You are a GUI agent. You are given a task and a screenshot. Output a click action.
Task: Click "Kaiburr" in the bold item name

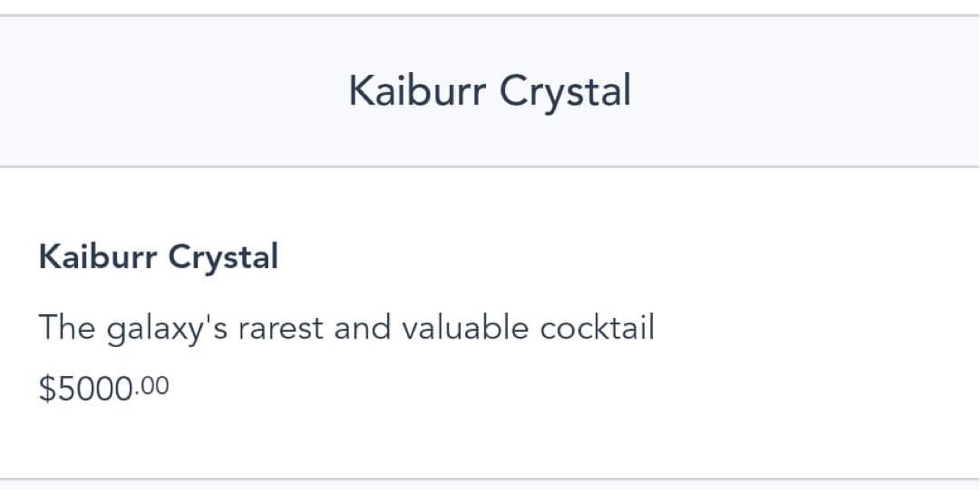click(x=99, y=257)
